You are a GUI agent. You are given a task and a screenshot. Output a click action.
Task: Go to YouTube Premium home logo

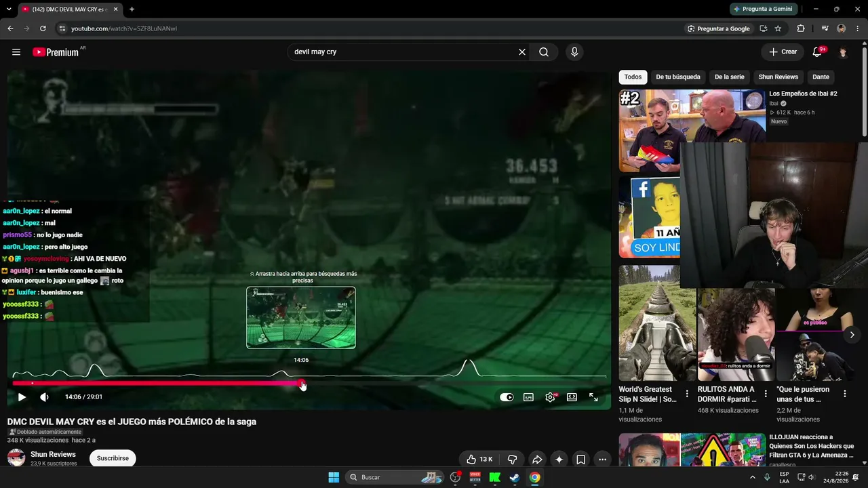(x=56, y=52)
